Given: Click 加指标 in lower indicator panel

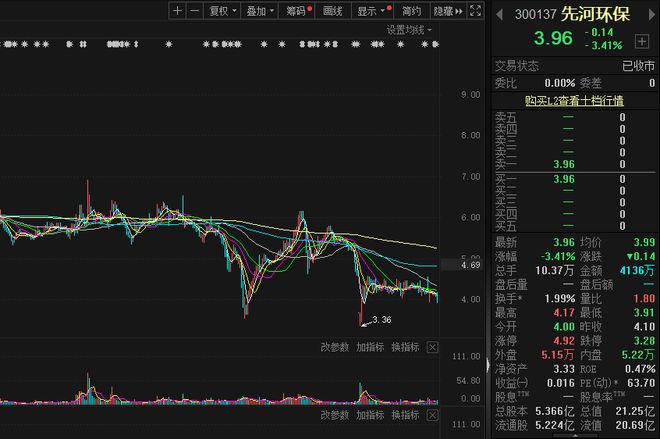Looking at the screenshot, I should tap(370, 415).
